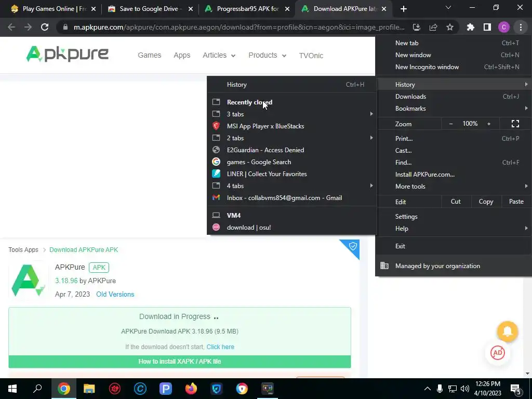Image resolution: width=532 pixels, height=399 pixels.
Task: Open Chrome from the taskbar
Action: coord(64,389)
